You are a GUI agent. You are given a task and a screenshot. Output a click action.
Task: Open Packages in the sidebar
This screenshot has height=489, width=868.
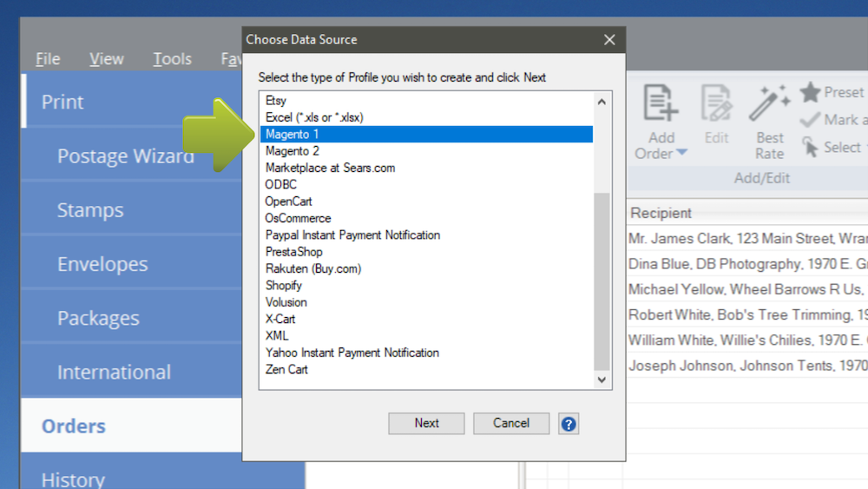click(132, 318)
